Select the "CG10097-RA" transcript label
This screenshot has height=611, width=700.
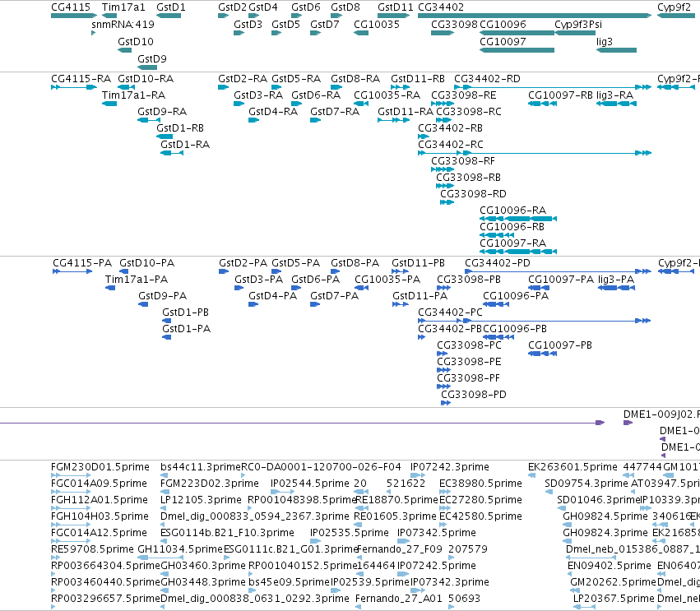click(513, 243)
